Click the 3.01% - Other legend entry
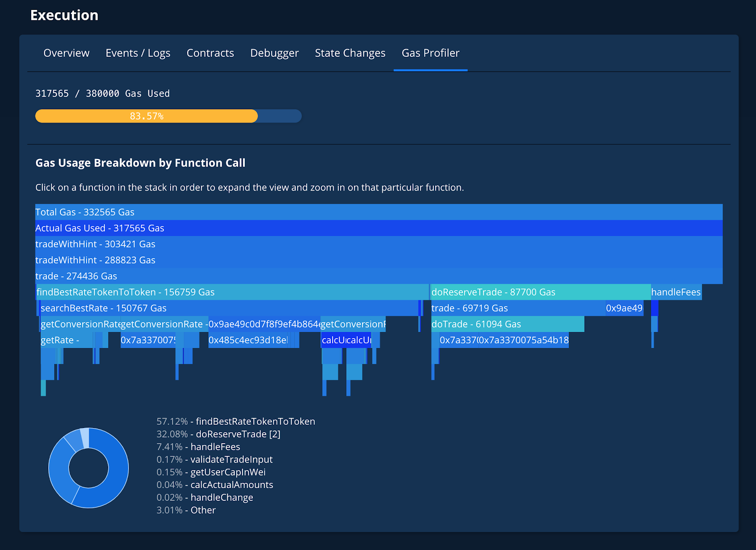This screenshot has height=550, width=756. (x=186, y=511)
